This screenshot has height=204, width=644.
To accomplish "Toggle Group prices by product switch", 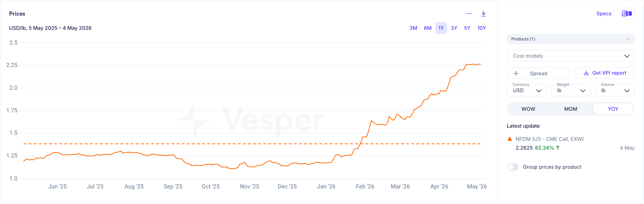I will tap(513, 167).
